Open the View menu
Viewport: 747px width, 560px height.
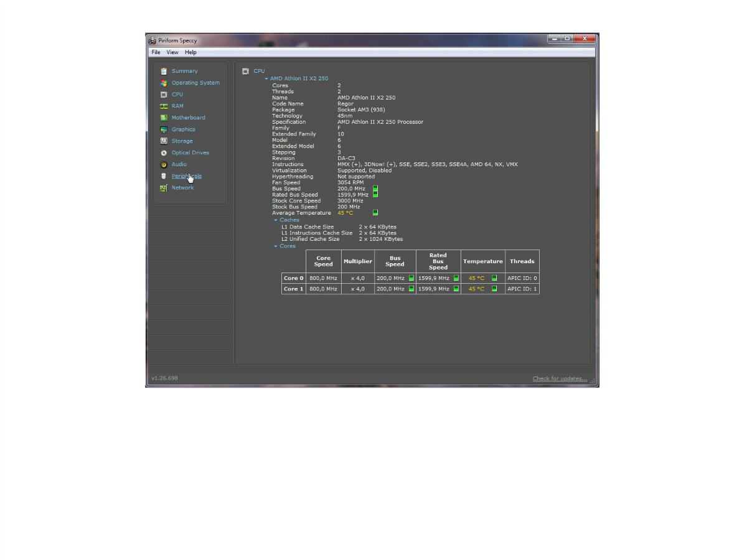click(172, 52)
